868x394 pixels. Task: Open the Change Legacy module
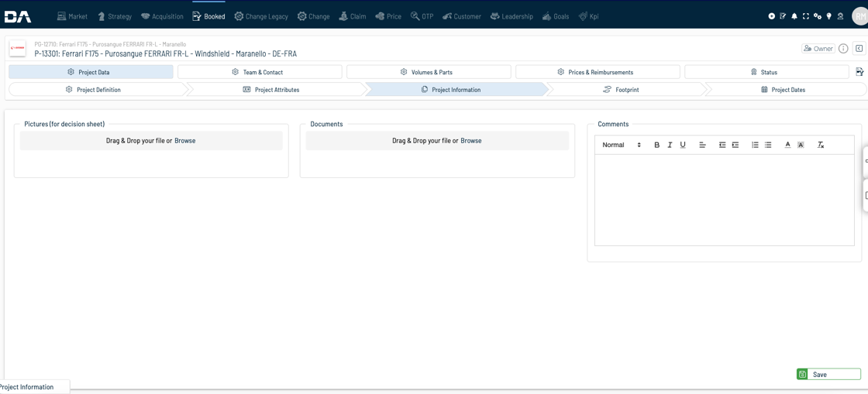click(261, 16)
